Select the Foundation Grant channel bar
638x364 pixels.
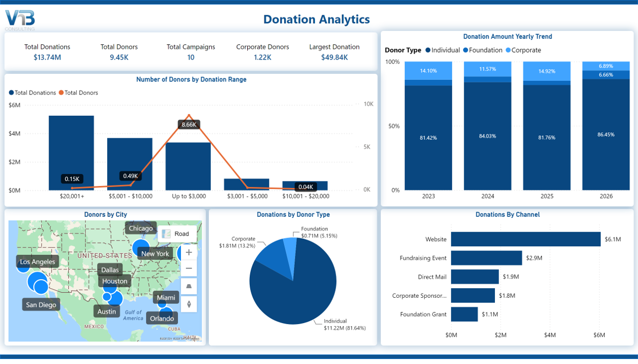(464, 314)
